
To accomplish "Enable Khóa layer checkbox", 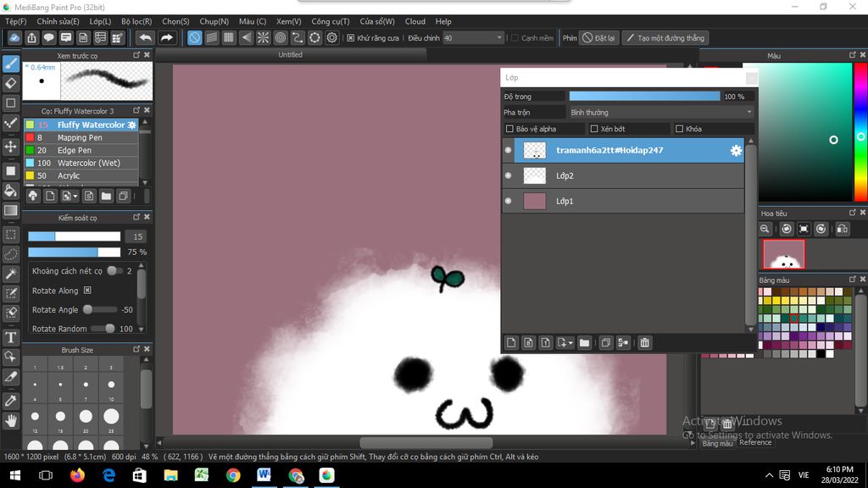I will point(679,129).
